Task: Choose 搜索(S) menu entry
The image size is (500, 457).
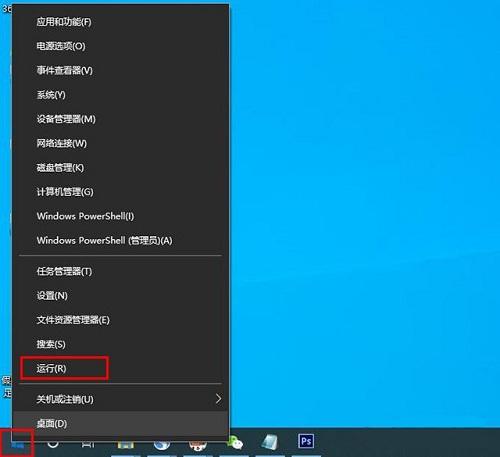Action: (121, 344)
